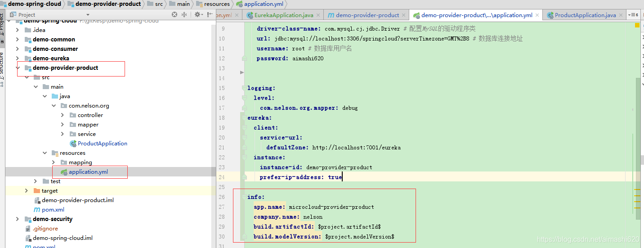Viewport: 644px width, 248px height.
Task: Fold the info block at line 26
Action: pyautogui.click(x=244, y=197)
